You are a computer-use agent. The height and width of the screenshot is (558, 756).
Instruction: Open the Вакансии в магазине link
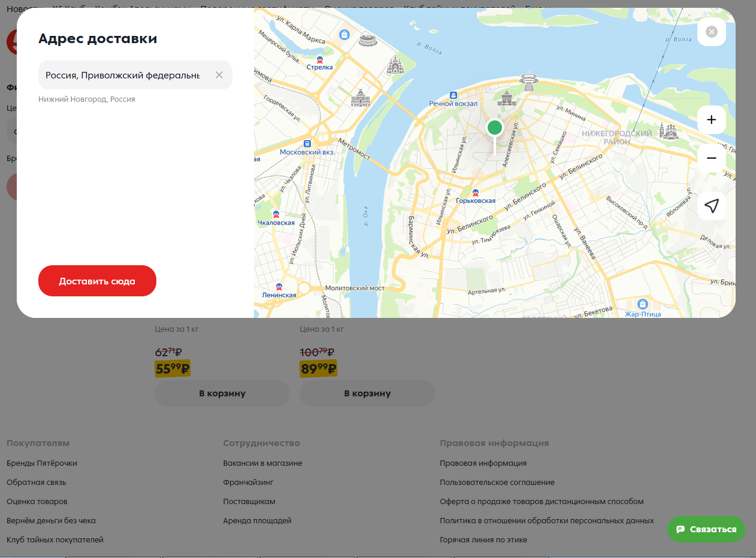[263, 463]
